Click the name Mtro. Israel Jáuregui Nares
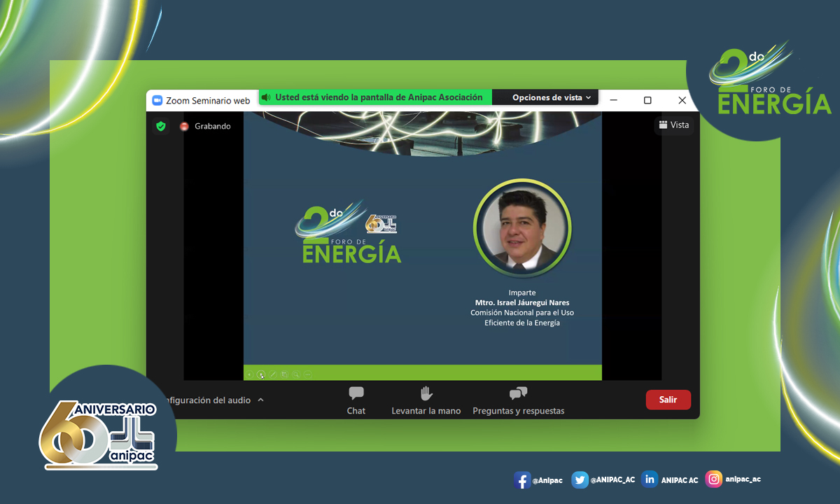 point(522,302)
